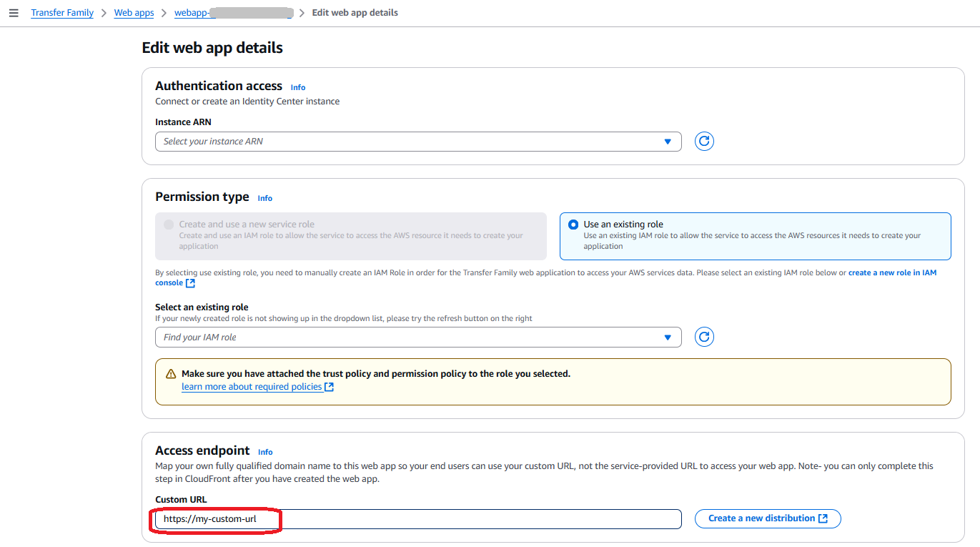Navigate to Transfer Family via breadcrumb
The image size is (980, 547).
tap(61, 12)
